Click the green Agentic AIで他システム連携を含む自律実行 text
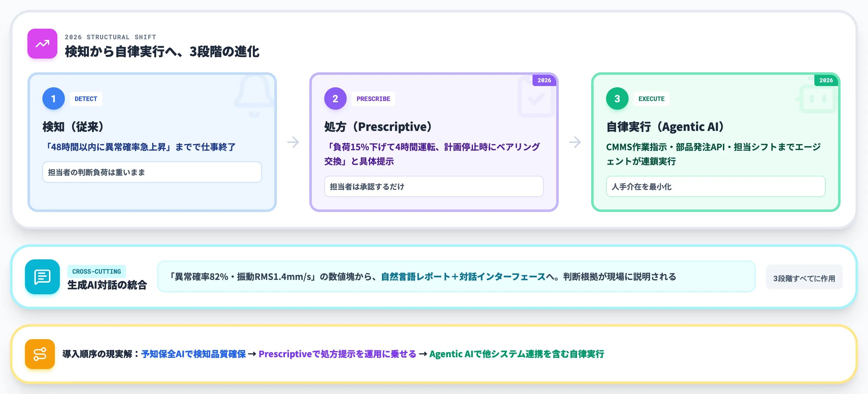This screenshot has height=394, width=868. coord(517,354)
